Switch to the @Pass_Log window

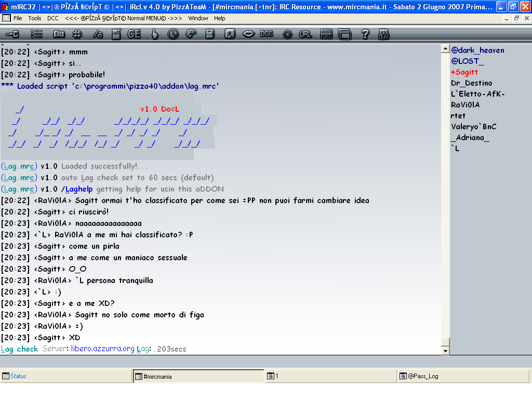[x=423, y=376]
